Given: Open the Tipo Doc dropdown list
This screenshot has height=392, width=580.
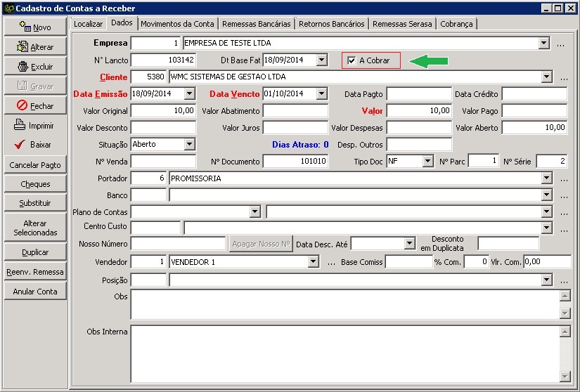Looking at the screenshot, I should pos(428,162).
